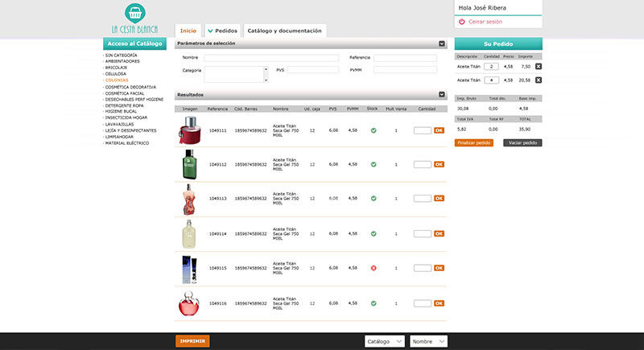Select the COSMÉTICA DECORATIVA category

click(130, 88)
